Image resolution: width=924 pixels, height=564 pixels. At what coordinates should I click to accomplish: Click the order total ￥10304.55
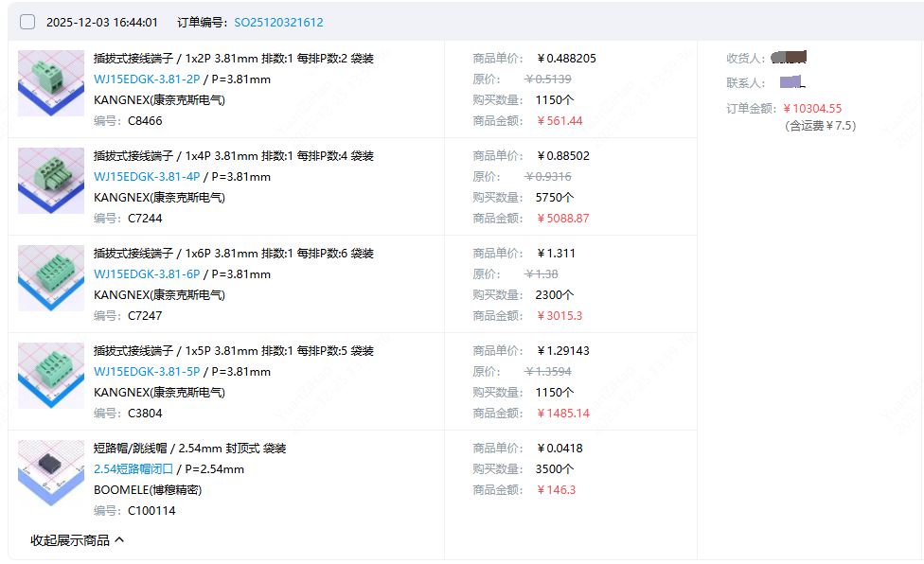coord(812,109)
